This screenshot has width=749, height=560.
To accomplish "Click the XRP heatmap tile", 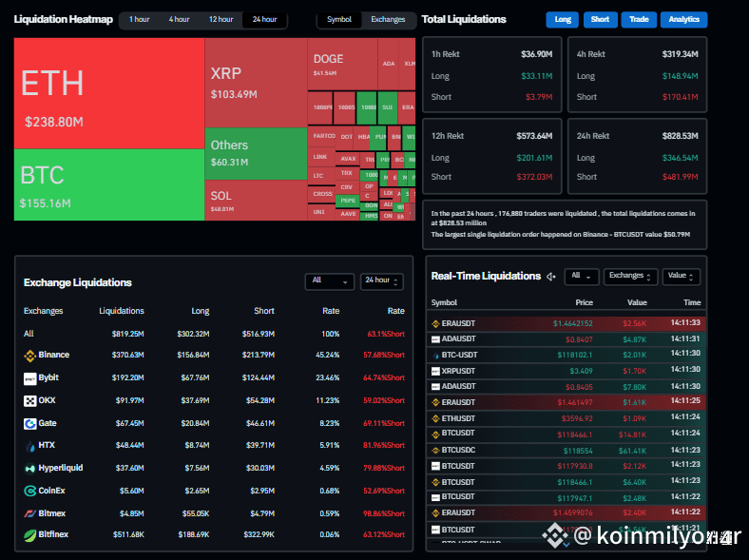I will click(256, 83).
